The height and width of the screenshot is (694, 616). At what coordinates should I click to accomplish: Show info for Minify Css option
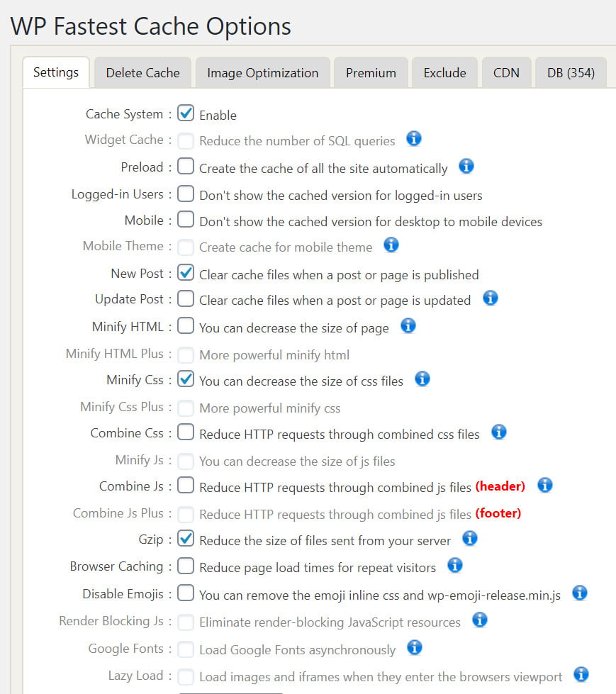point(422,379)
